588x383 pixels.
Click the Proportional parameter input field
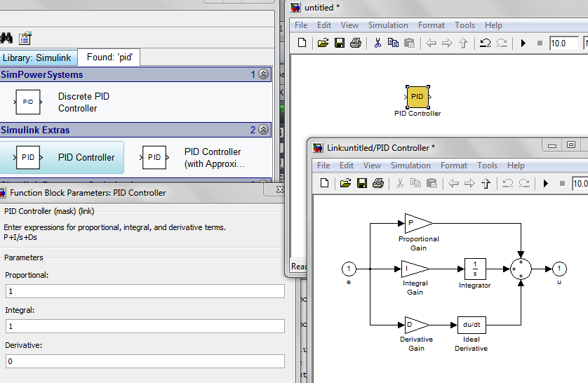coord(145,291)
